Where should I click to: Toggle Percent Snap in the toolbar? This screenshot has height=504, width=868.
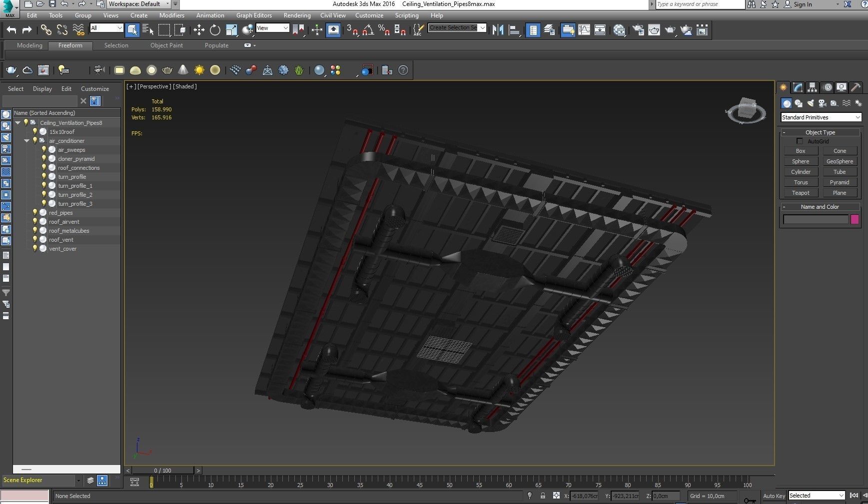click(384, 30)
